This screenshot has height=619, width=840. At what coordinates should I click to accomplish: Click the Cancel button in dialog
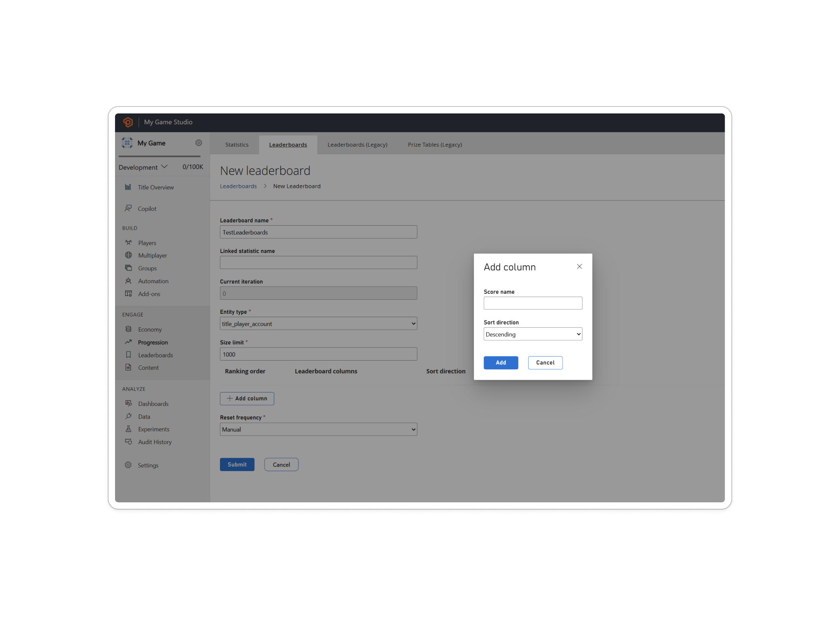pos(544,363)
